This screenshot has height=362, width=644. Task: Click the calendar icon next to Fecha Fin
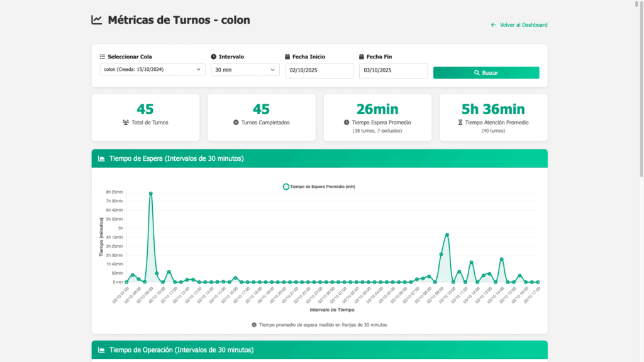(362, 57)
